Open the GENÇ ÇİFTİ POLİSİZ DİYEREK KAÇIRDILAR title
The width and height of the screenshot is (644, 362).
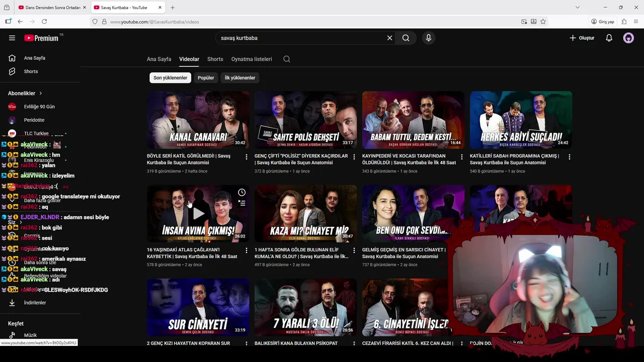[301, 159]
